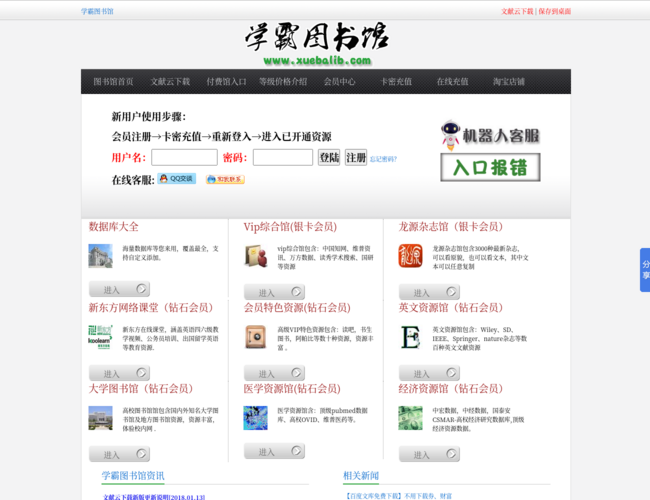Viewport: 650px width, 500px height.
Task: Click 进入 button under 大学图书馆
Action: [119, 454]
